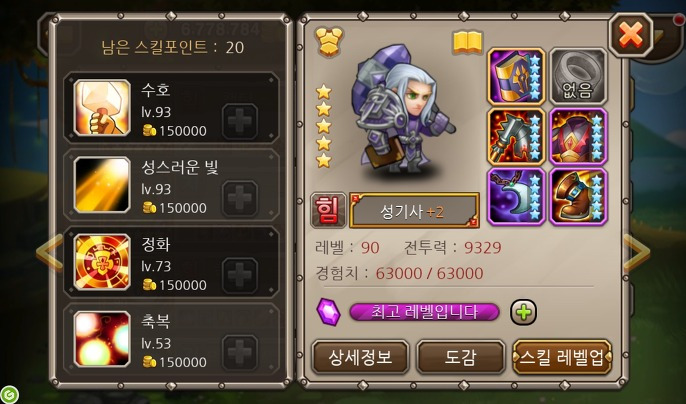Open the equipped boots item slot
Viewport: 686px width, 404px height.
point(578,197)
